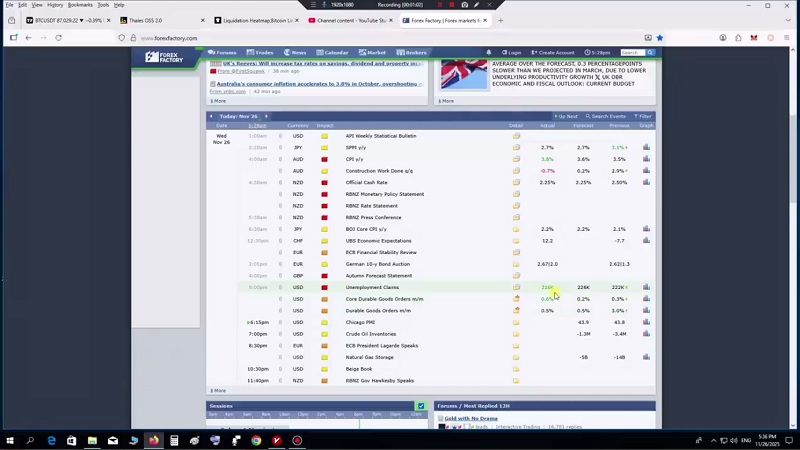800x450 pixels.
Task: Click the Create Account link
Action: coord(554,52)
